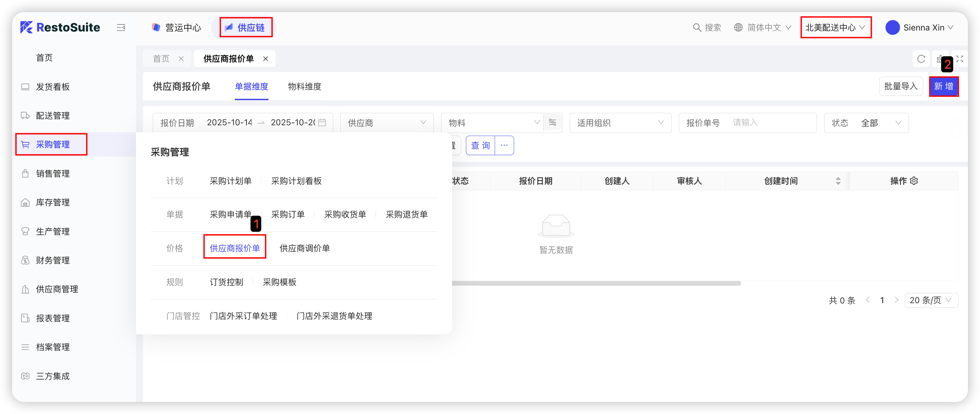Screen dimensions: 980x414
Task: Expand the 供应商 dropdown
Action: coord(387,123)
